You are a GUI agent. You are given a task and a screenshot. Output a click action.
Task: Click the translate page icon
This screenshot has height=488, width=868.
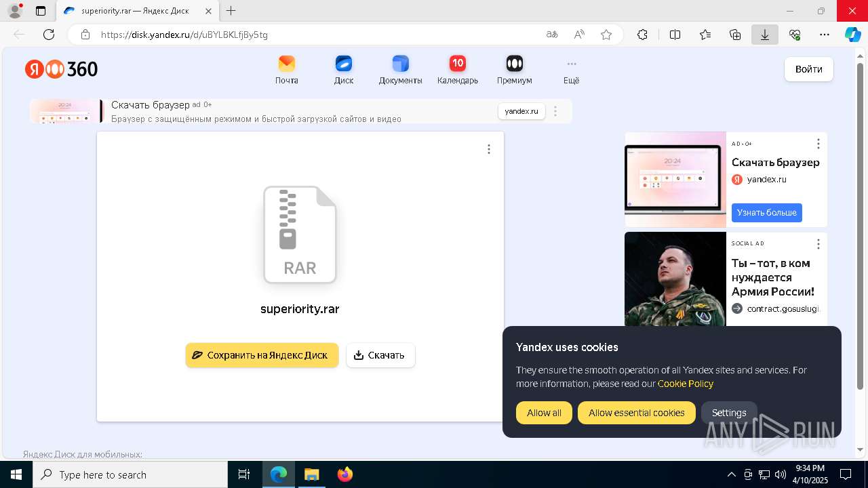552,35
